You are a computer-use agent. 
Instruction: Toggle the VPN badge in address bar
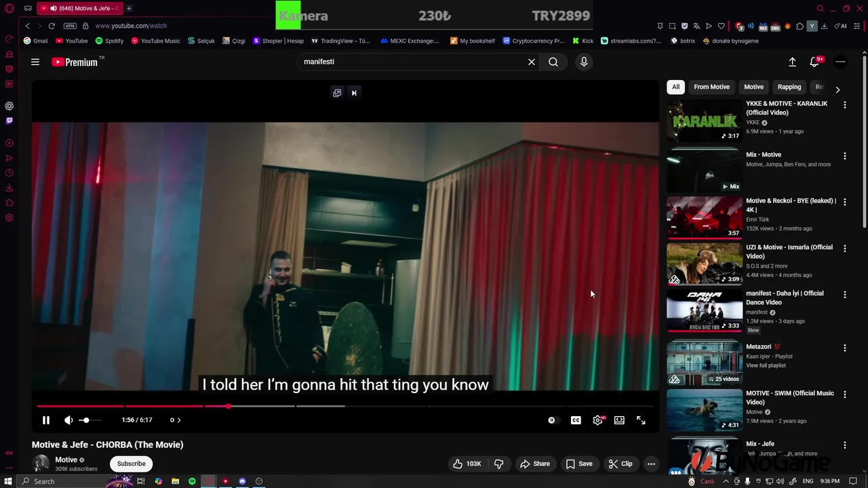[70, 26]
